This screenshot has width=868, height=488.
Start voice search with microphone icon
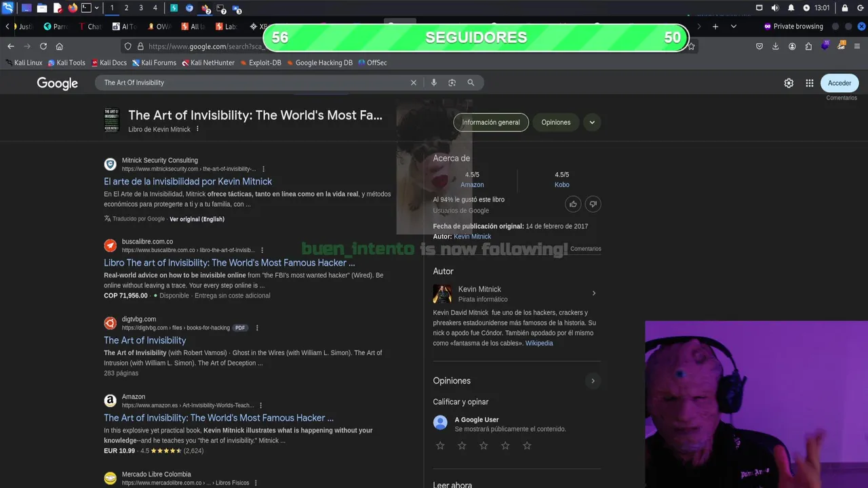coord(434,83)
